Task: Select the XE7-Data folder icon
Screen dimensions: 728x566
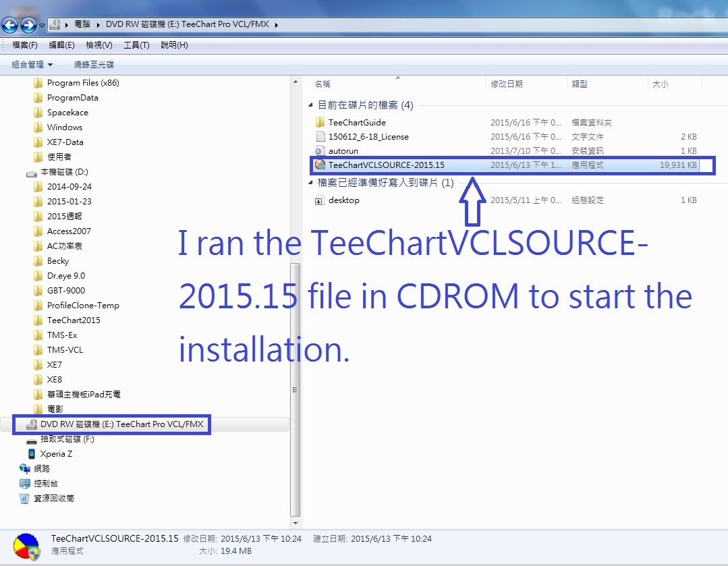Action: pos(38,142)
